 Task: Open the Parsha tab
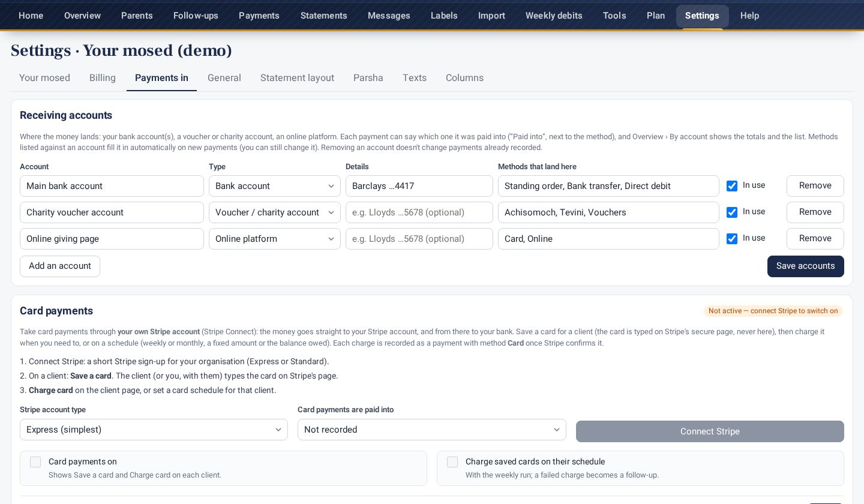(x=368, y=78)
